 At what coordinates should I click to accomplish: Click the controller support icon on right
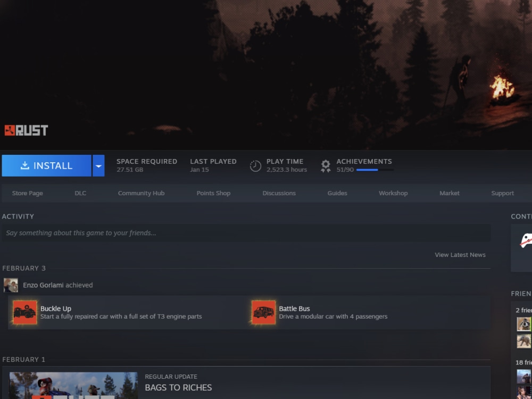click(x=526, y=240)
